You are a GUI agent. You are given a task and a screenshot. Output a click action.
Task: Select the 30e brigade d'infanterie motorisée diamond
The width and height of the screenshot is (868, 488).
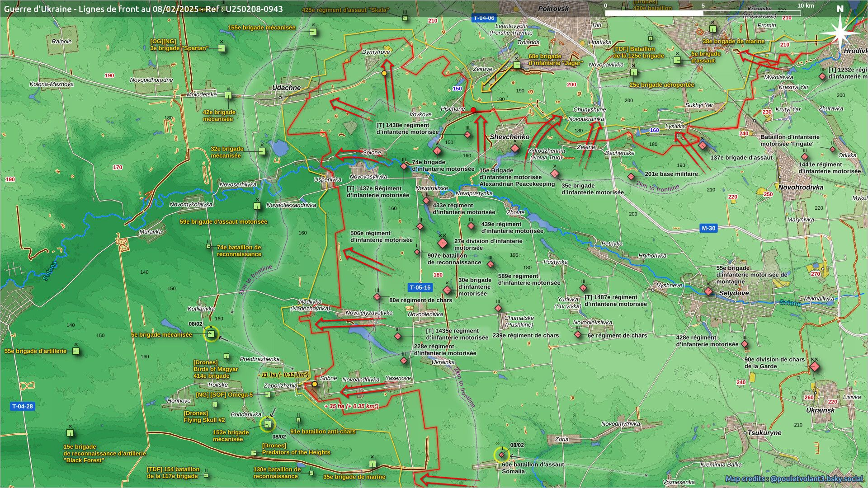[447, 290]
